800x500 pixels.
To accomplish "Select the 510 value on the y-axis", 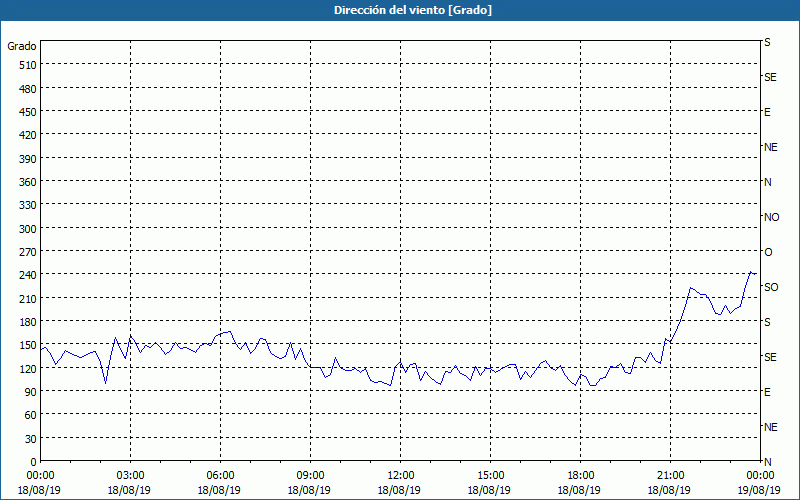I will pyautogui.click(x=27, y=65).
